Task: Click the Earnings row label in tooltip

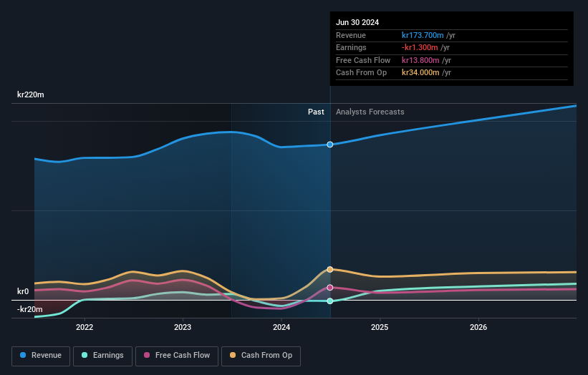Action: (x=351, y=47)
